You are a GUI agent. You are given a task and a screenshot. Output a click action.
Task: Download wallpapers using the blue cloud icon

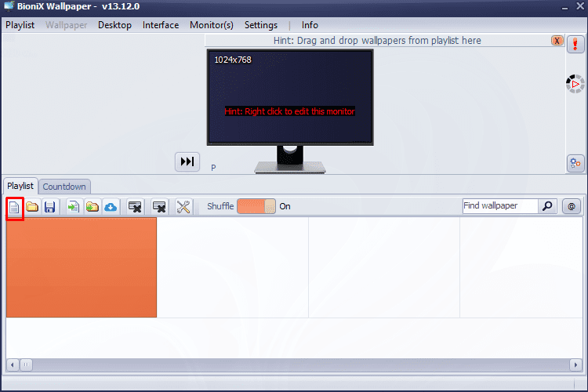click(x=111, y=207)
